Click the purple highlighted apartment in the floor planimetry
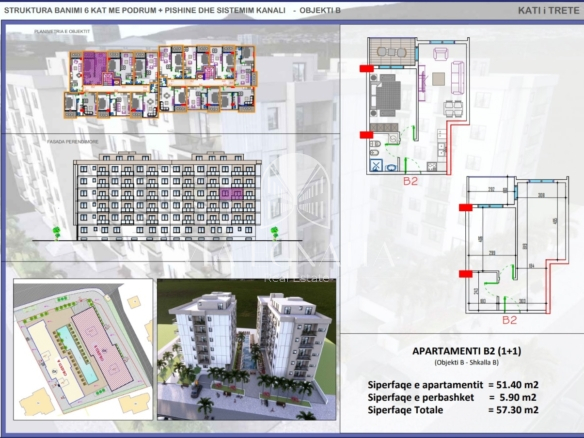 click(x=95, y=68)
